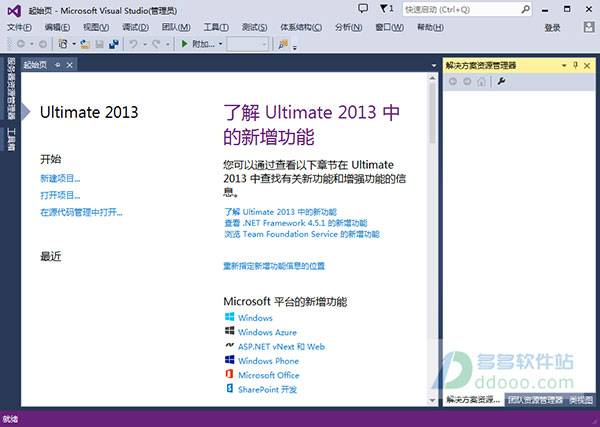Open the 分析(N) menu

pyautogui.click(x=349, y=27)
